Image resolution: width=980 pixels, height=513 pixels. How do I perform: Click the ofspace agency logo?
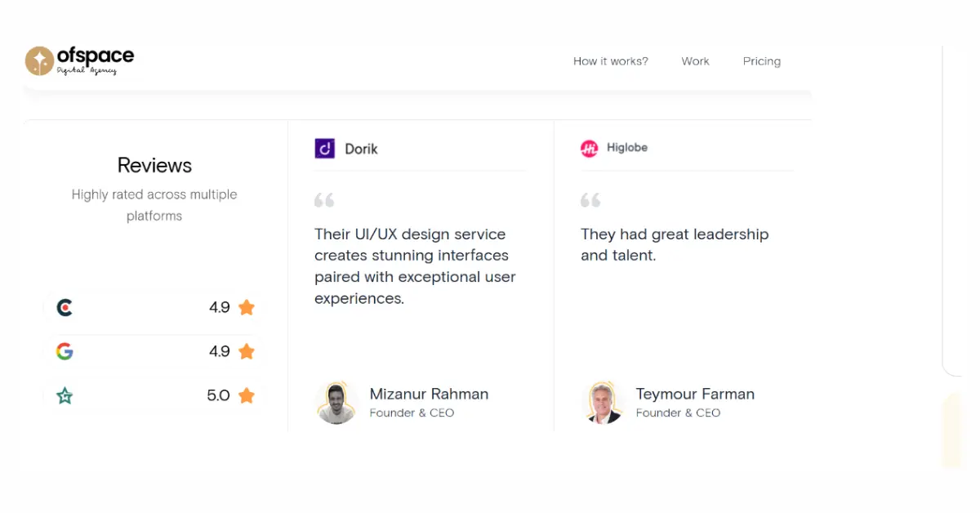pos(79,60)
